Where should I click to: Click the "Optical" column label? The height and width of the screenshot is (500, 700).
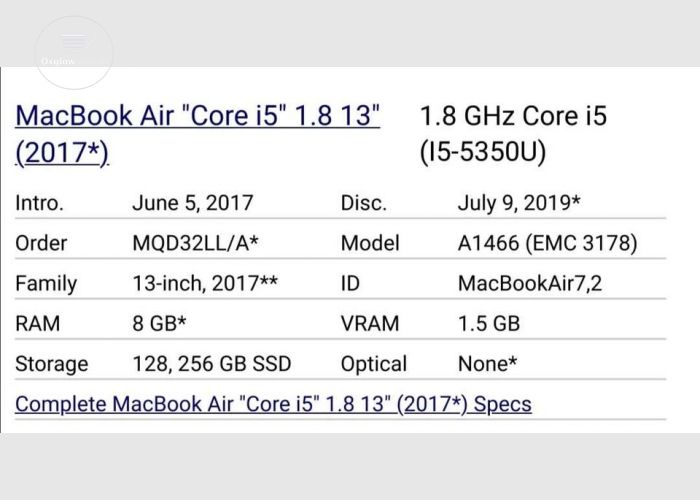point(374,364)
